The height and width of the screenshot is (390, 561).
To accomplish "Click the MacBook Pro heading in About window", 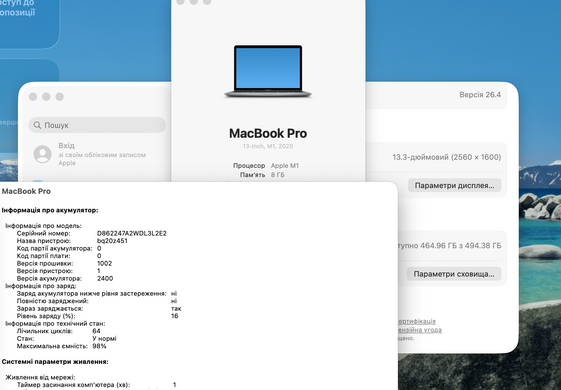I will click(x=268, y=133).
